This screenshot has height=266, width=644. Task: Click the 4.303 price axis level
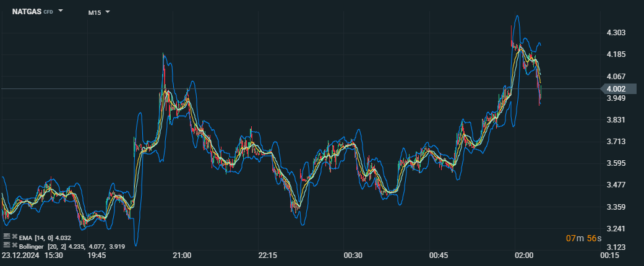(x=616, y=33)
